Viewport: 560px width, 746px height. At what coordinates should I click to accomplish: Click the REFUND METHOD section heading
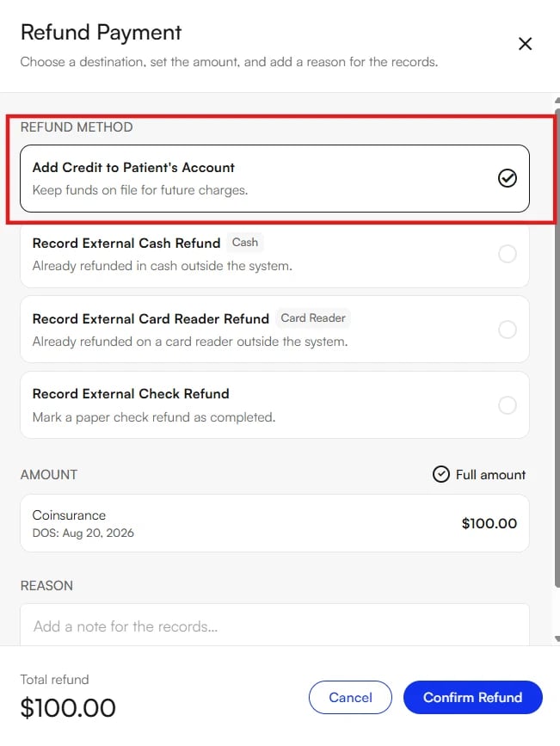pyautogui.click(x=77, y=127)
